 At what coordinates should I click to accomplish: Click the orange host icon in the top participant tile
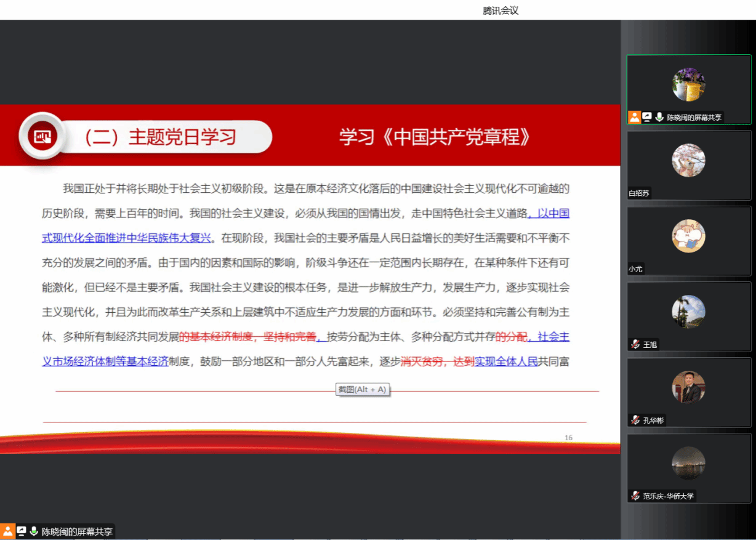tap(634, 117)
